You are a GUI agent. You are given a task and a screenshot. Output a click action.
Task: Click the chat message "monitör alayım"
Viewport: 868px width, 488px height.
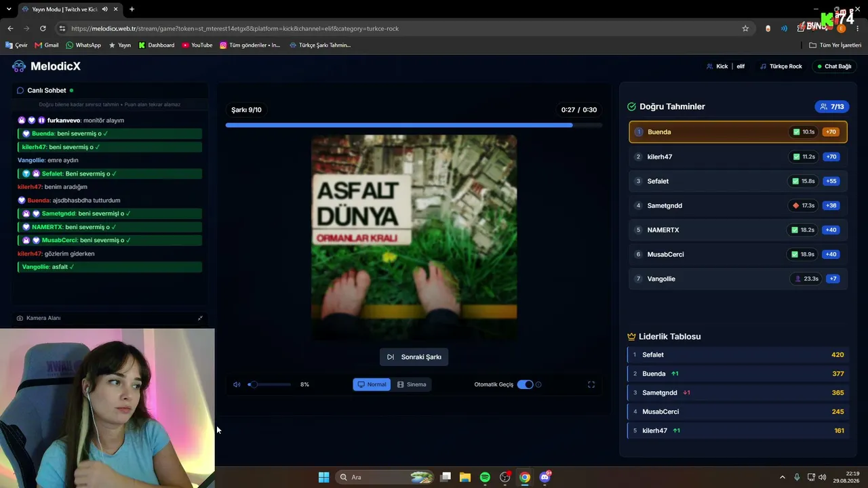[x=104, y=120]
